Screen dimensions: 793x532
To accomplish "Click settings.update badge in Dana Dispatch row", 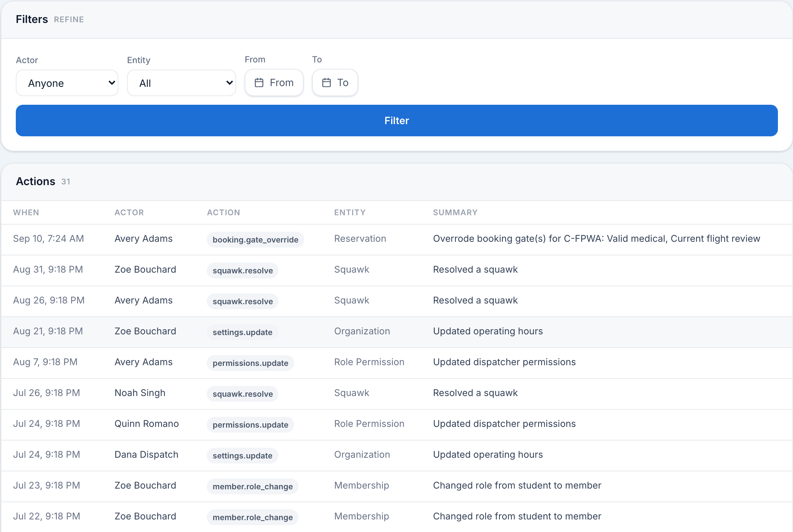I will pos(243,456).
